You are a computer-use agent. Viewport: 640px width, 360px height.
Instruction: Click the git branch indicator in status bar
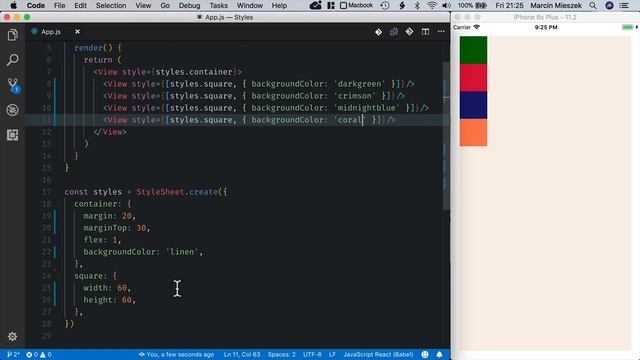point(13,354)
